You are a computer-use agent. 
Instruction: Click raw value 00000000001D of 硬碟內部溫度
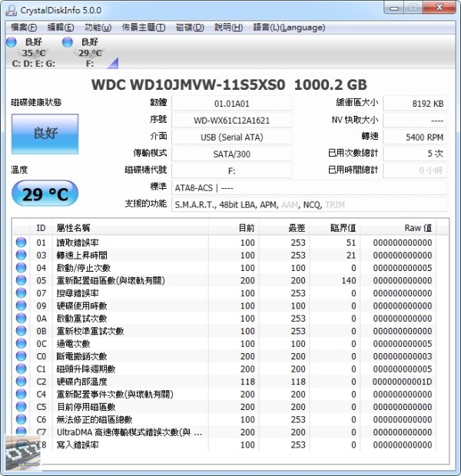(x=403, y=382)
